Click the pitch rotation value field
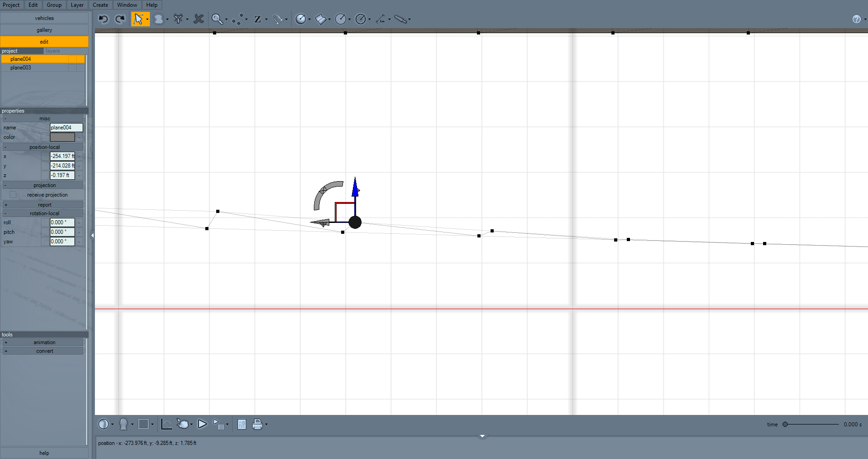 [x=62, y=232]
